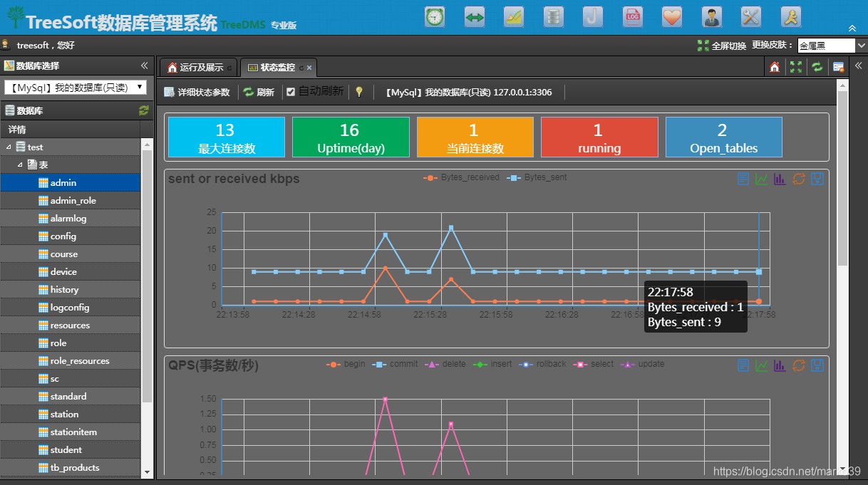868x485 pixels.
Task: Switch to the 状态监控 tab
Action: 278,68
